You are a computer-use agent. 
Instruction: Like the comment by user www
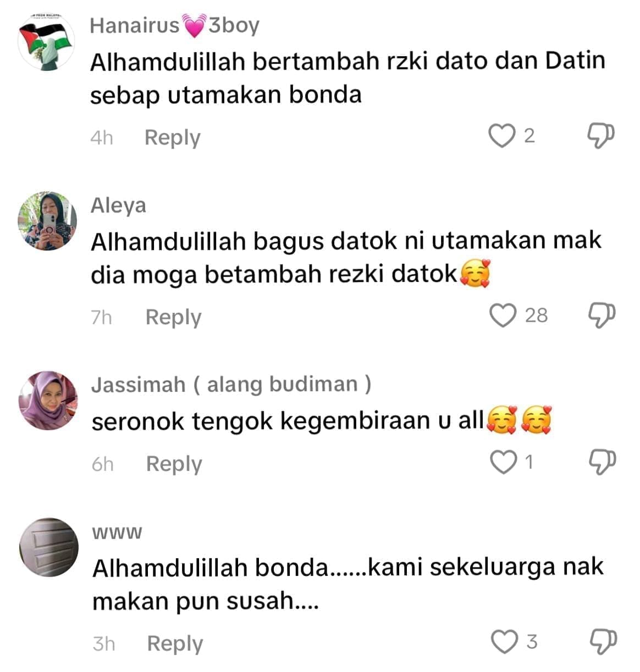[x=505, y=642]
